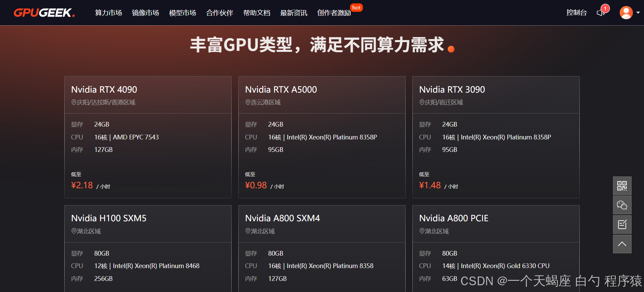The height and width of the screenshot is (292, 644).
Task: Click the 63GB memory value
Action: pos(450,279)
